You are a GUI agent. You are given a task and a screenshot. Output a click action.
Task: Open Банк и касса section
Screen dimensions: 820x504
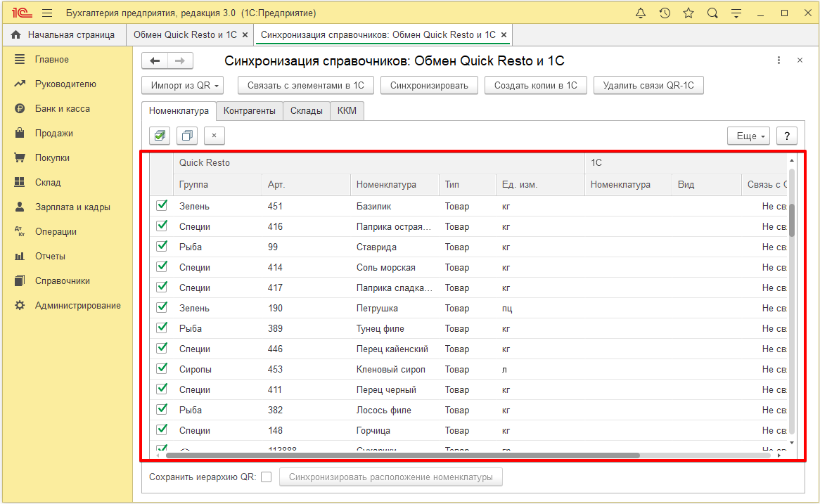click(62, 109)
